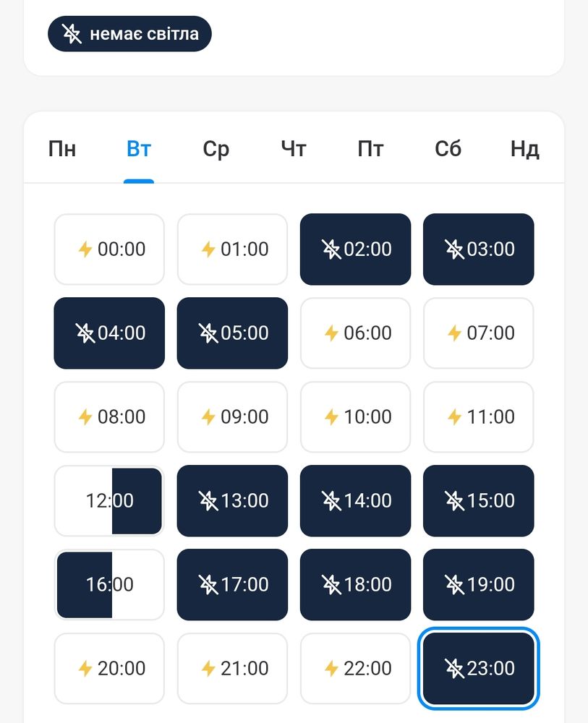This screenshot has height=723, width=588.
Task: Open the Ср day tab
Action: [x=216, y=150]
